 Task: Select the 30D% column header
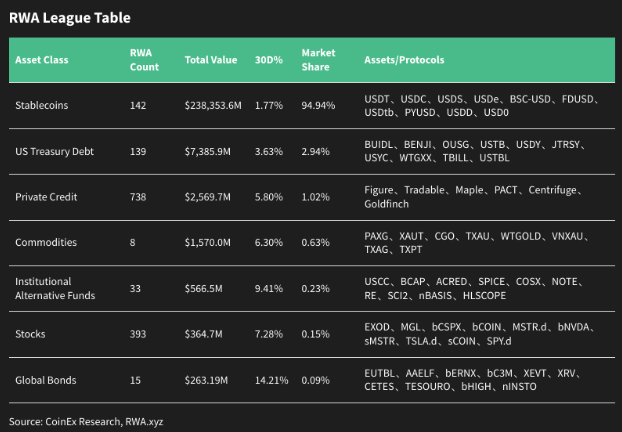(x=269, y=61)
